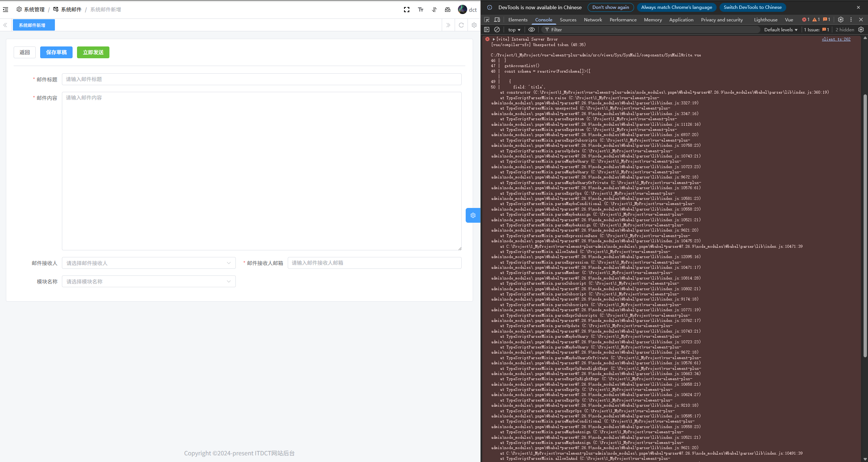Toggle the sidebar hamburger menu icon
Image resolution: width=868 pixels, height=462 pixels.
click(x=6, y=10)
